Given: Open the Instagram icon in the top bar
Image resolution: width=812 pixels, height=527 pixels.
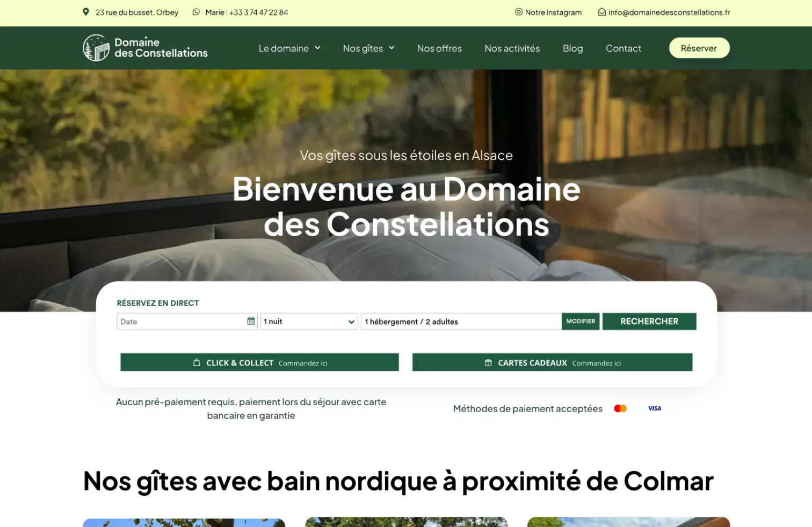Looking at the screenshot, I should (519, 12).
